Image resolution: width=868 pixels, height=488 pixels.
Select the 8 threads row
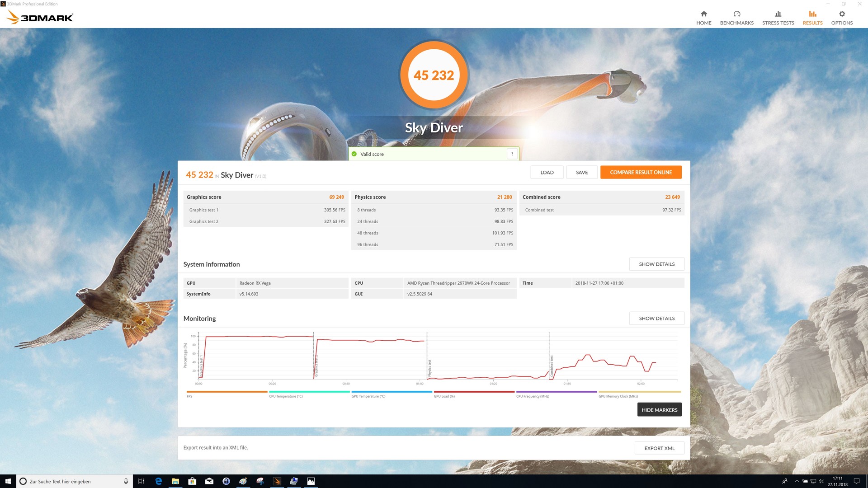point(434,210)
